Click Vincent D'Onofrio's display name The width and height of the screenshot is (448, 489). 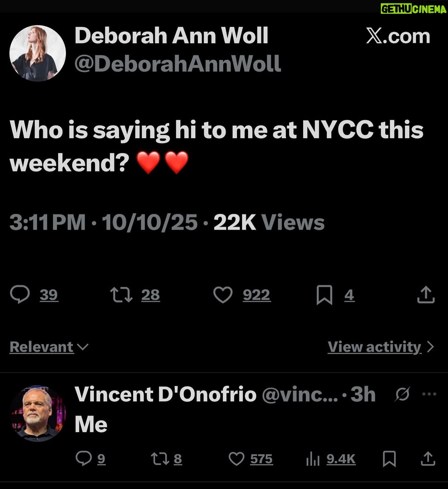pos(166,394)
